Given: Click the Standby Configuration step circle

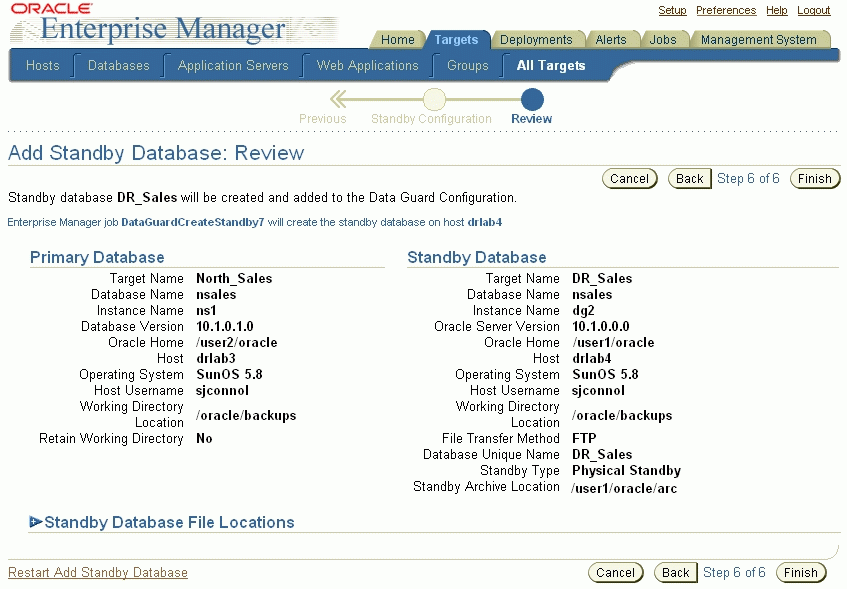Looking at the screenshot, I should click(433, 99).
